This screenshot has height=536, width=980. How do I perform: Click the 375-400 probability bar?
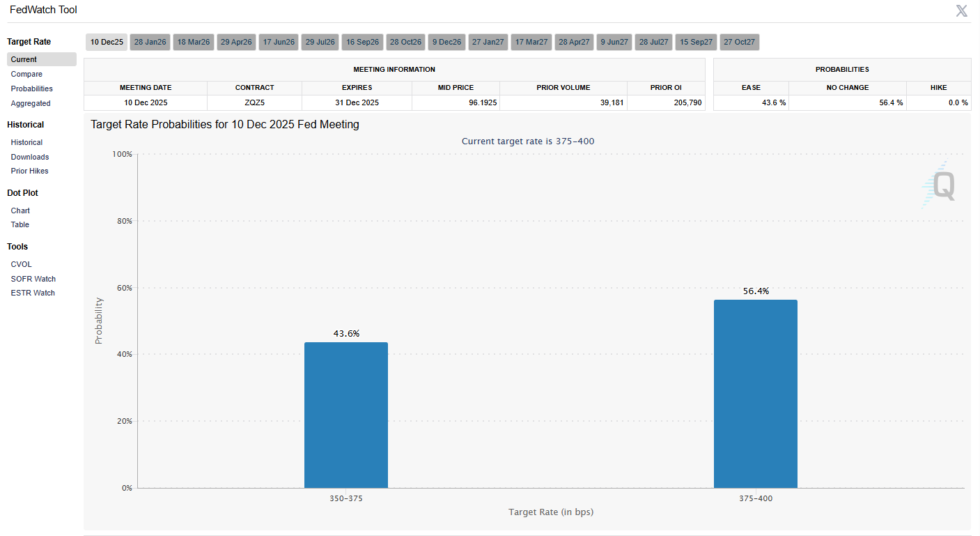755,394
